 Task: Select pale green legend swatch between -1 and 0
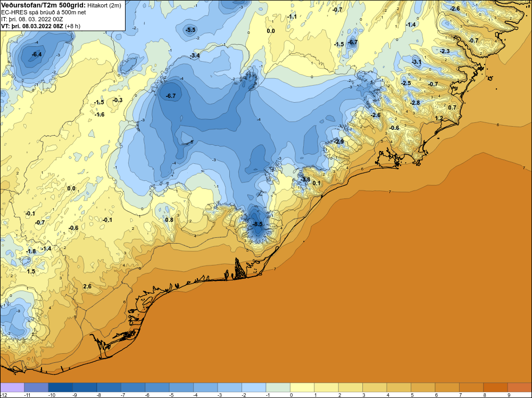click(278, 387)
